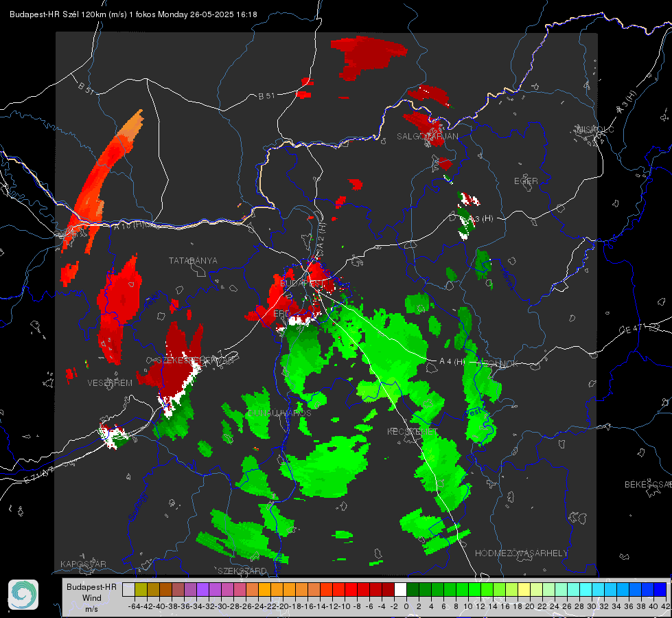Click the 'Budapest-HR Wind m/s' legend label

91,597
